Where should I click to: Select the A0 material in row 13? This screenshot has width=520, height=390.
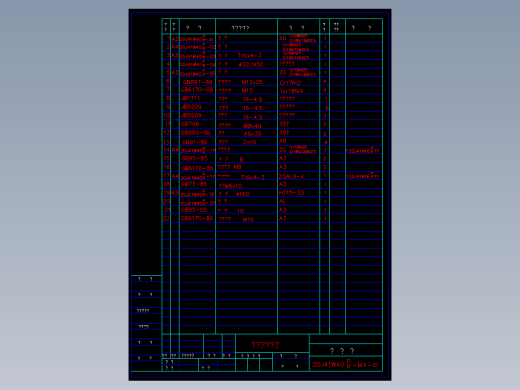(x=283, y=141)
